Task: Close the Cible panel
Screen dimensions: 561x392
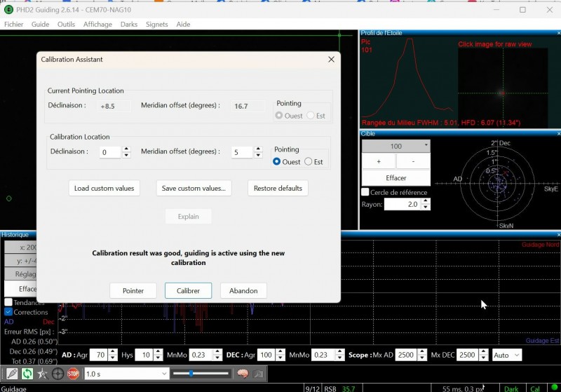Action: click(558, 134)
